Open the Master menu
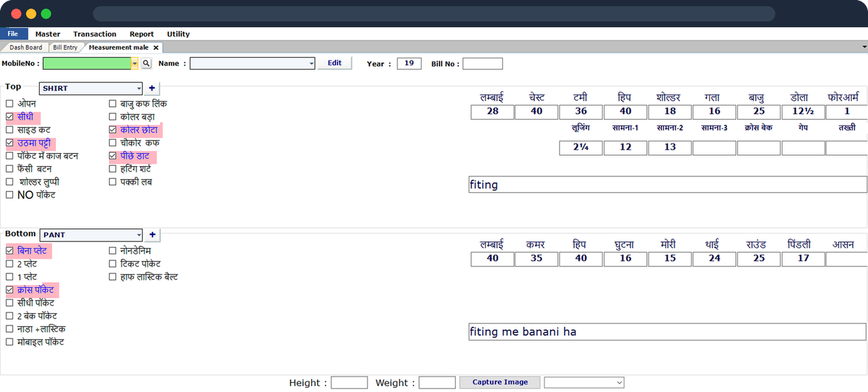This screenshot has height=392, width=868. (x=48, y=34)
